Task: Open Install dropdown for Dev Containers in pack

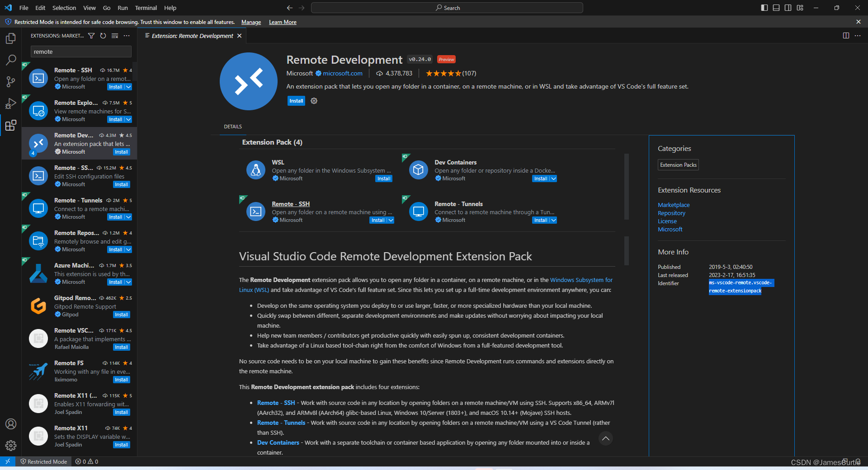Action: [x=553, y=179]
